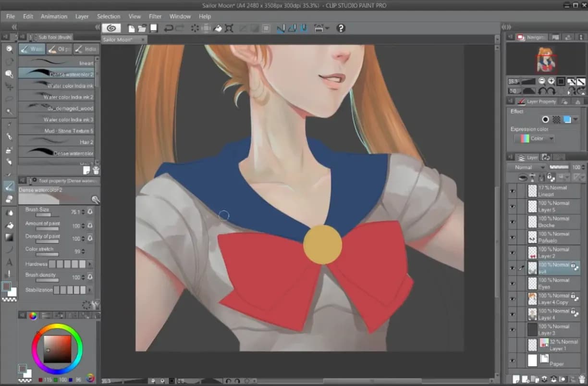Hide Layer 5 with its eye icon
This screenshot has width=588, height=386.
(512, 206)
